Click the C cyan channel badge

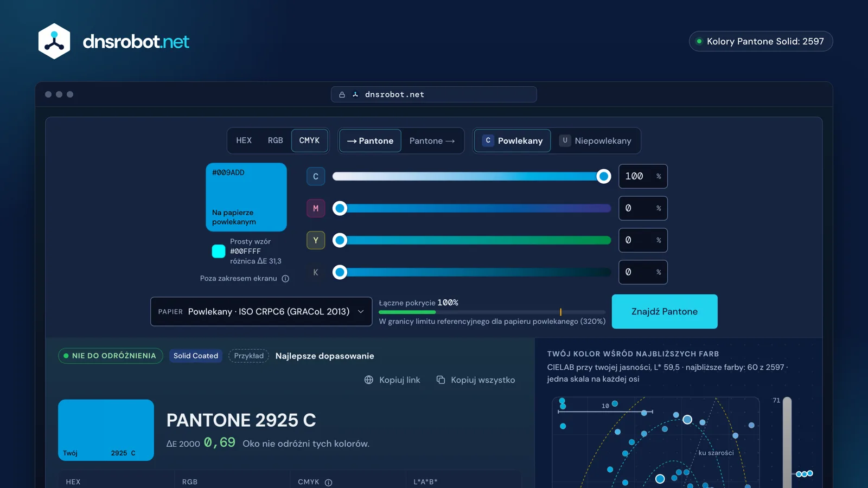click(x=316, y=176)
